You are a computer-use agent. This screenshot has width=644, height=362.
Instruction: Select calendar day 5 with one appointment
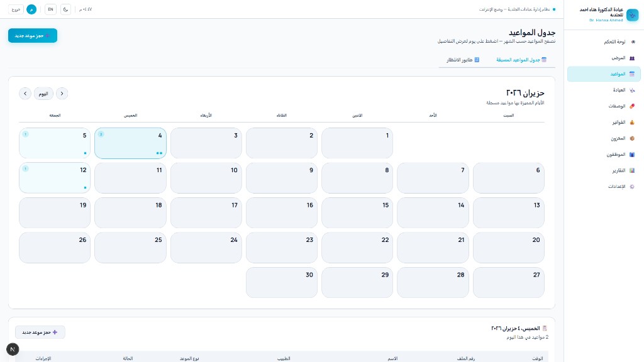tap(55, 143)
